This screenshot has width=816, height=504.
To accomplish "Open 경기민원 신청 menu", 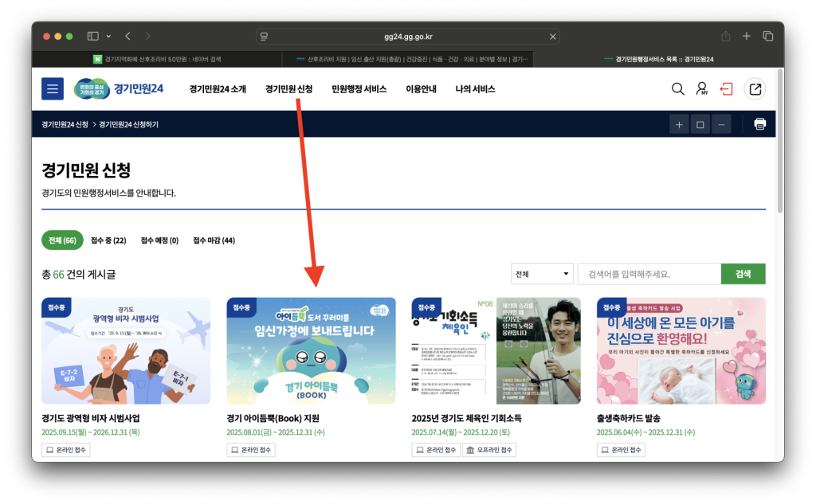I will pyautogui.click(x=288, y=89).
